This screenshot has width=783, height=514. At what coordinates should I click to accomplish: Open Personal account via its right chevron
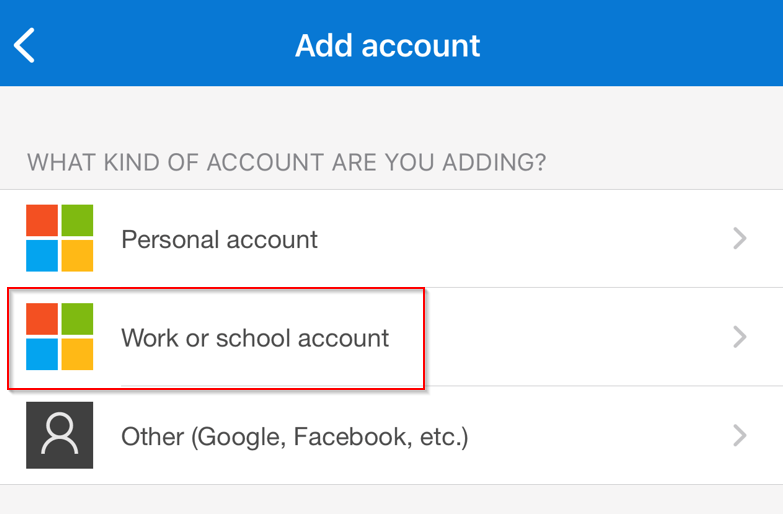pyautogui.click(x=740, y=238)
